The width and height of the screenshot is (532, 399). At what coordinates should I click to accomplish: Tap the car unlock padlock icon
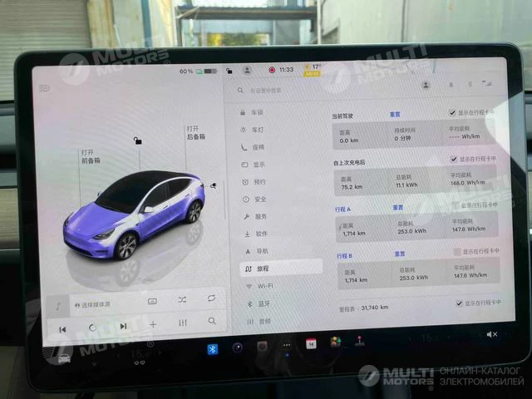[137, 141]
